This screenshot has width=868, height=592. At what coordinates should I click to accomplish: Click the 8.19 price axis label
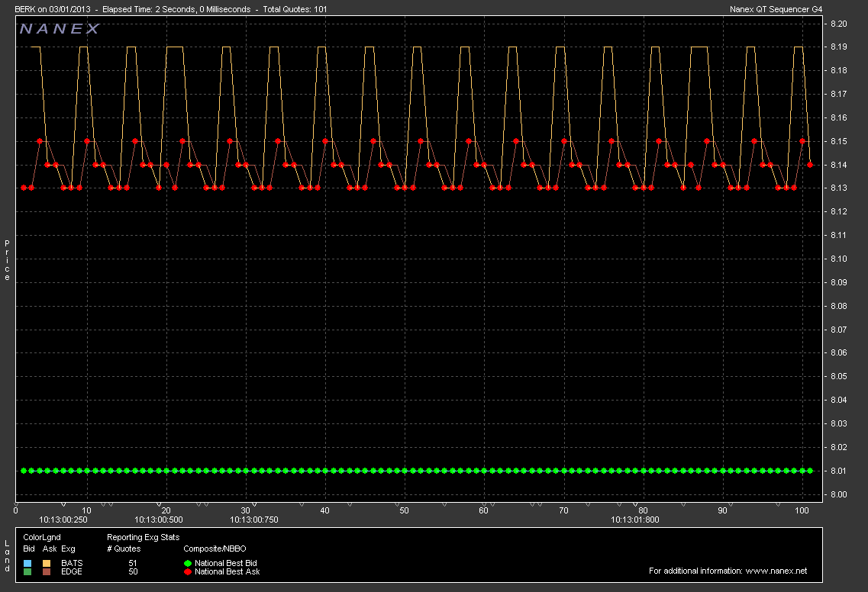(x=837, y=47)
